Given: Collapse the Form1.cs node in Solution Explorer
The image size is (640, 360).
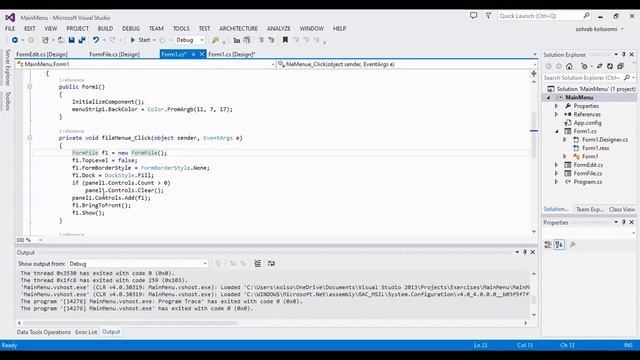Looking at the screenshot, I should 557,131.
